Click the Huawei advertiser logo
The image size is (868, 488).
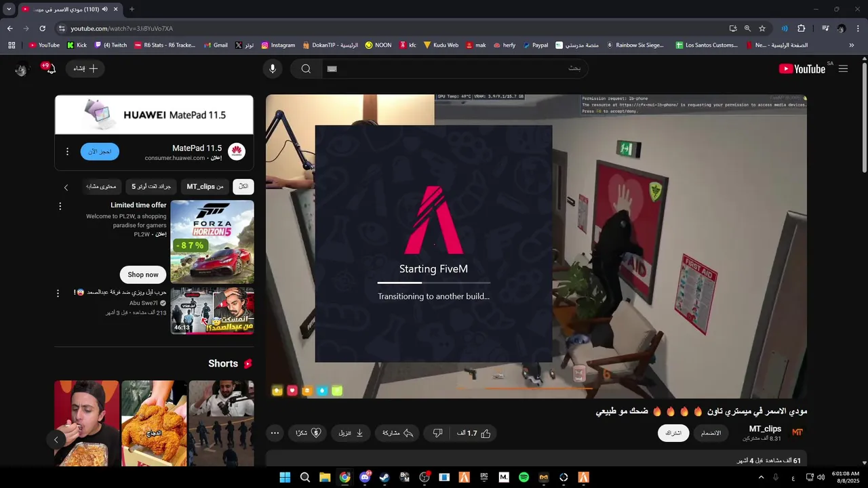[236, 152]
